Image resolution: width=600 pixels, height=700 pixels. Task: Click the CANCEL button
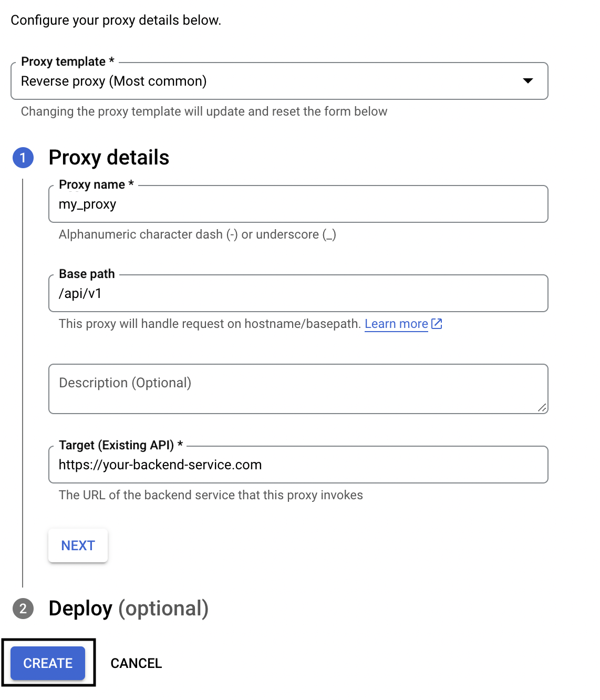(x=136, y=663)
